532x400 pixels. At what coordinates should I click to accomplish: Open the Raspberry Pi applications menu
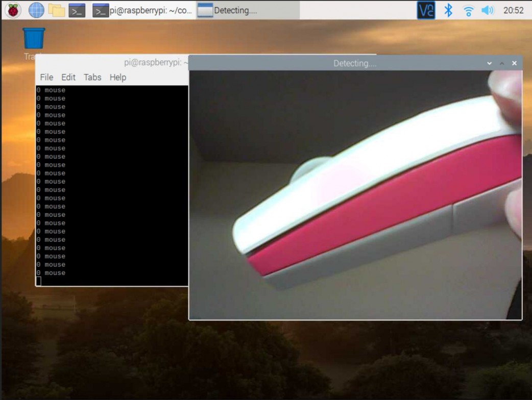(13, 10)
